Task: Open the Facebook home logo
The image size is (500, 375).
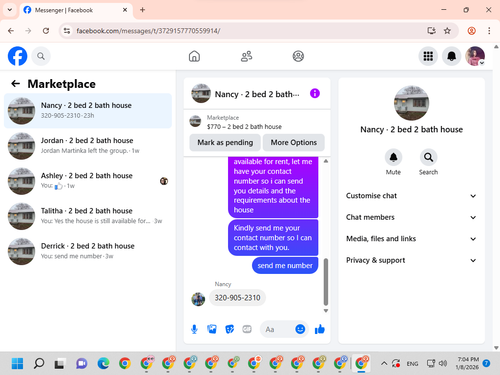Action: click(x=17, y=56)
